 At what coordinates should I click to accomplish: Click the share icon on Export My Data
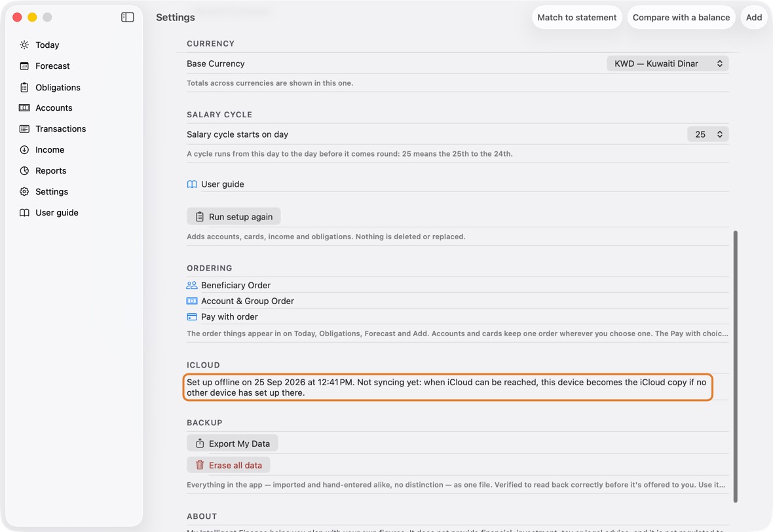pyautogui.click(x=200, y=444)
